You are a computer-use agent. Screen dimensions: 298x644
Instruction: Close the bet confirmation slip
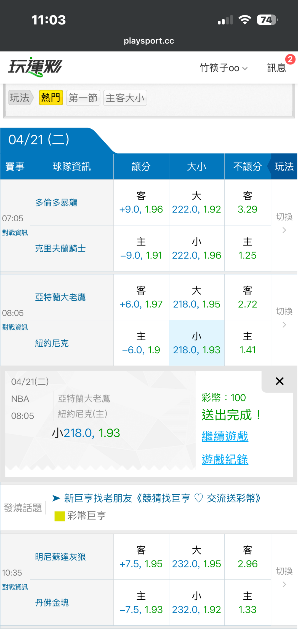click(280, 381)
